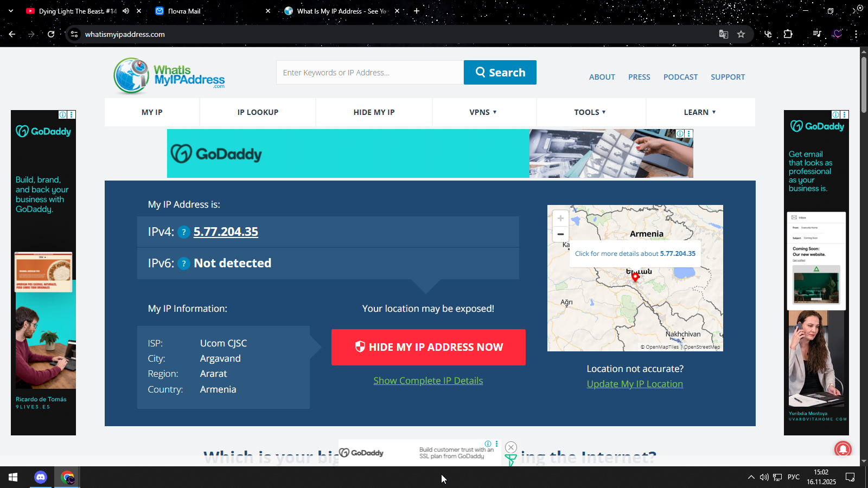Open the top banner ad info icon
The width and height of the screenshot is (868, 488).
tap(680, 133)
